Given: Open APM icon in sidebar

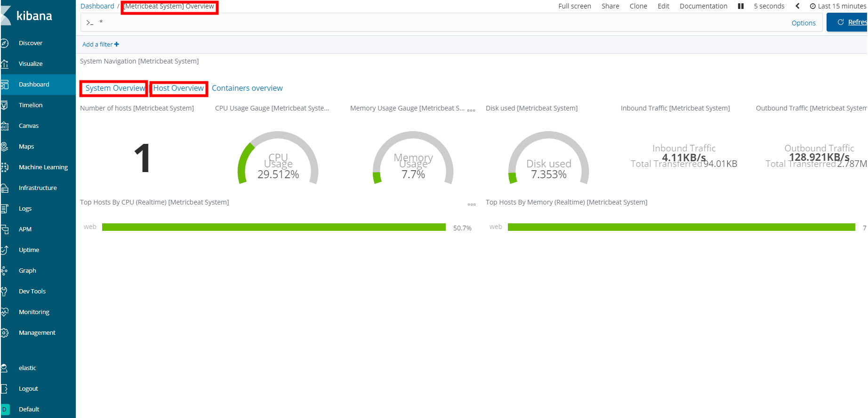Looking at the screenshot, I should coord(4,229).
